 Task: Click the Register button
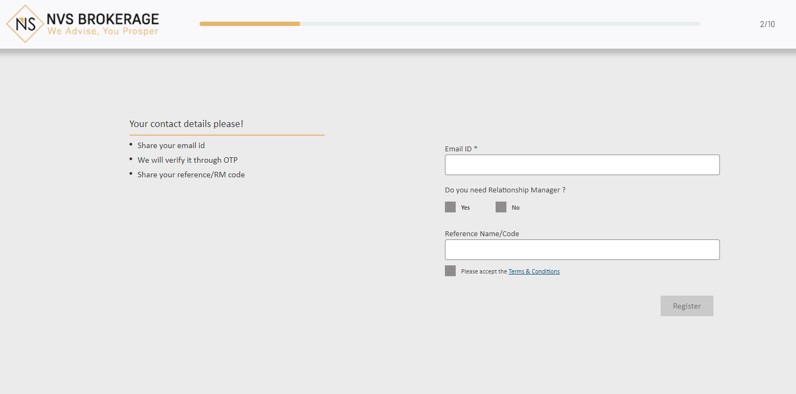687,306
